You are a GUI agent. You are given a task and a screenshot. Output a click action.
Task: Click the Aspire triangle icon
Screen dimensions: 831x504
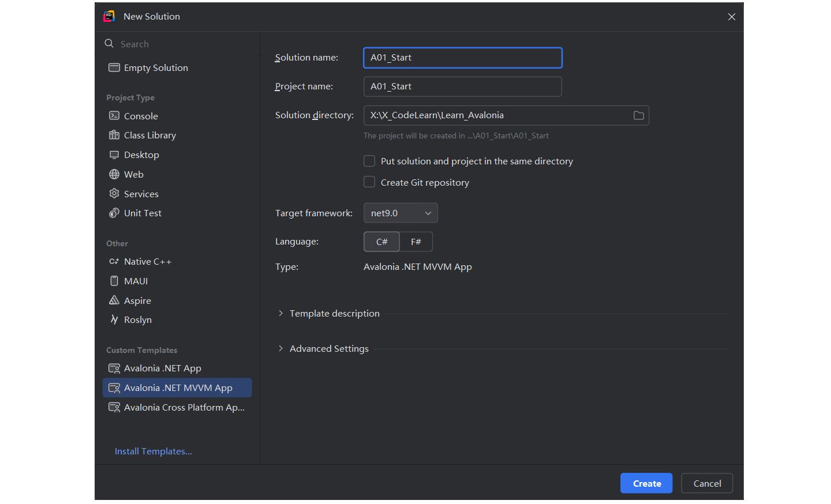(114, 300)
